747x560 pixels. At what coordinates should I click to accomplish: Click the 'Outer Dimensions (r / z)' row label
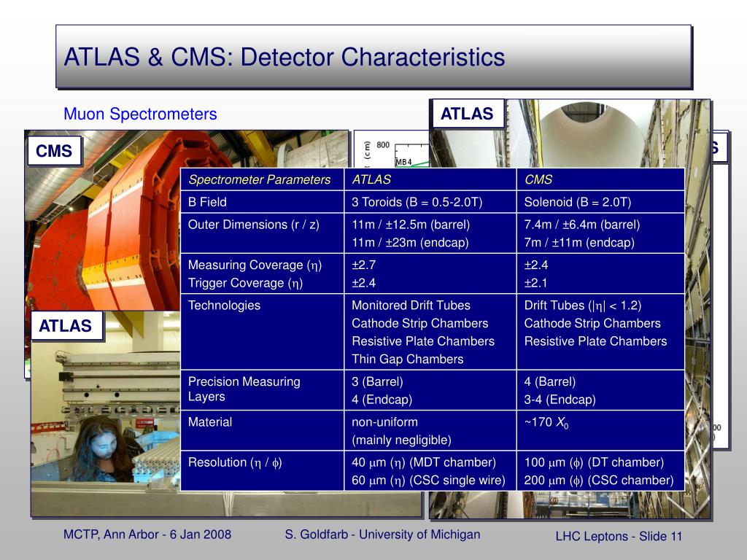coord(253,225)
